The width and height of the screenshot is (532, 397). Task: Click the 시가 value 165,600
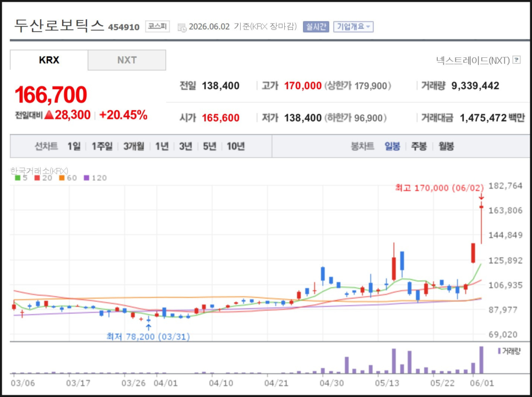click(x=220, y=118)
